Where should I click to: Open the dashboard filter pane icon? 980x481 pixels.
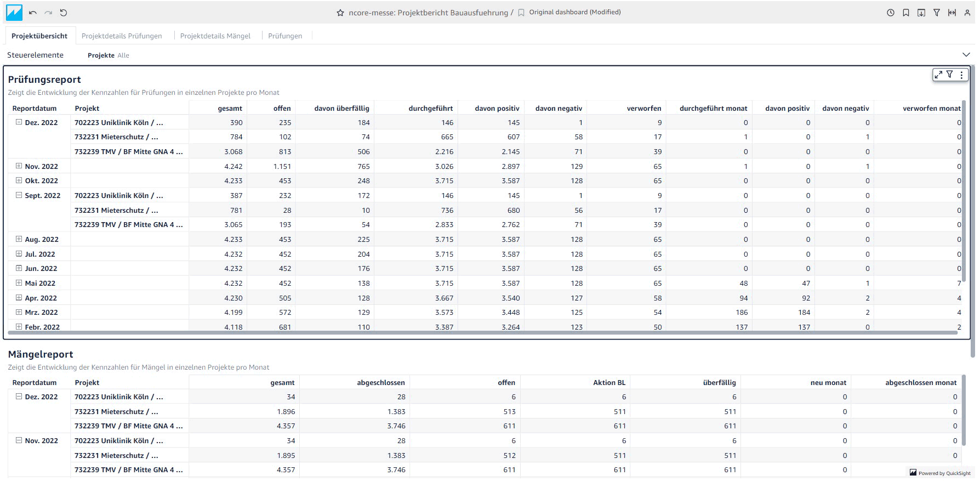point(937,13)
